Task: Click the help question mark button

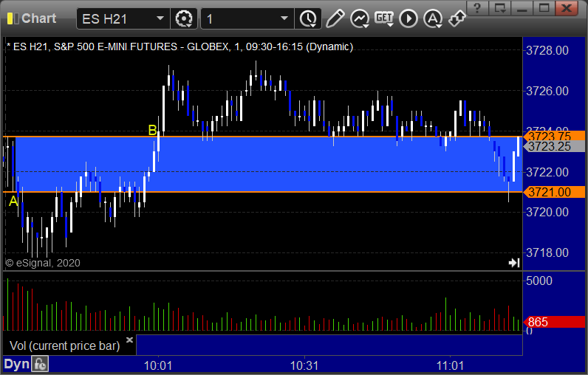Action: point(477,7)
